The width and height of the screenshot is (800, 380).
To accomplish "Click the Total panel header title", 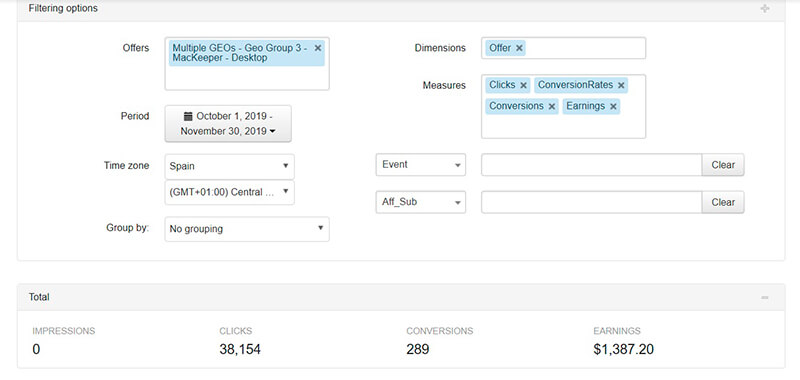I will coord(39,297).
